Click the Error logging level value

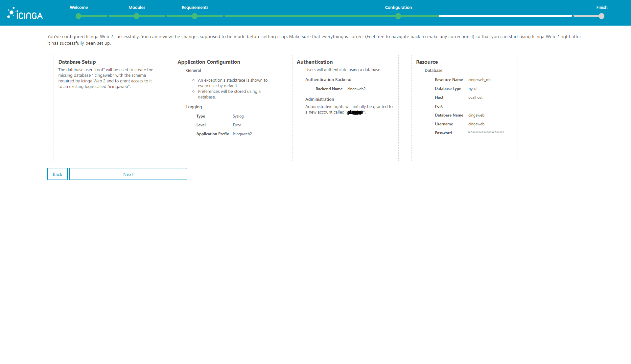click(237, 125)
